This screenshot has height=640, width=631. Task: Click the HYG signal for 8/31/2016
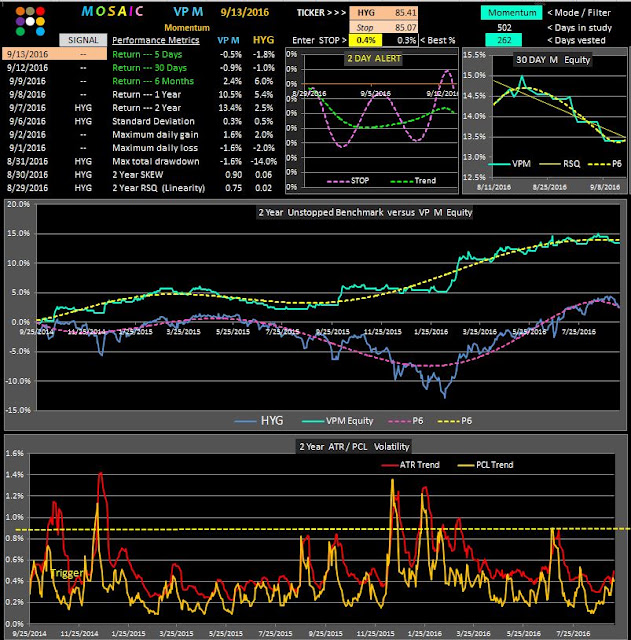tap(83, 161)
